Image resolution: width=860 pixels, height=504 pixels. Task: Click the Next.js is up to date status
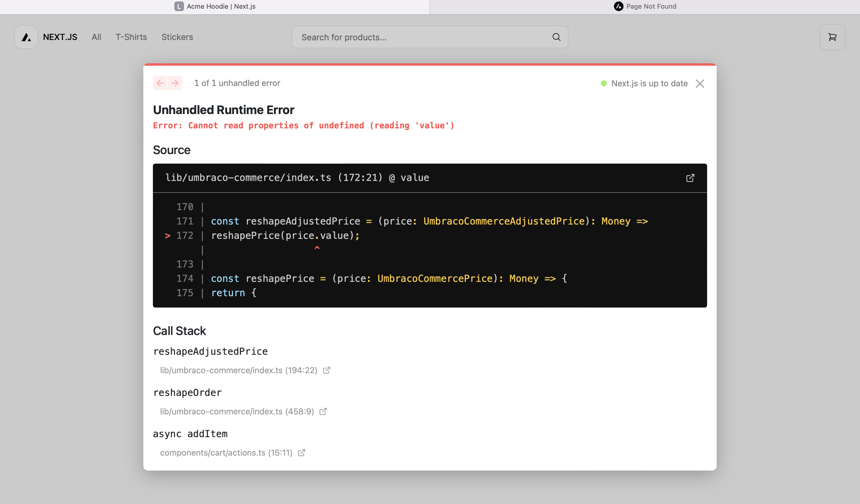tap(649, 84)
